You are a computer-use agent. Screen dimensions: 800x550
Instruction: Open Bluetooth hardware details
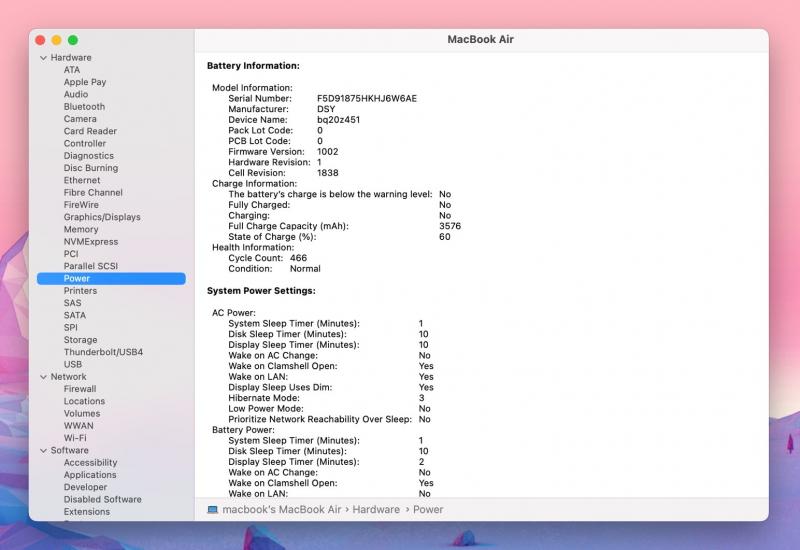(84, 107)
